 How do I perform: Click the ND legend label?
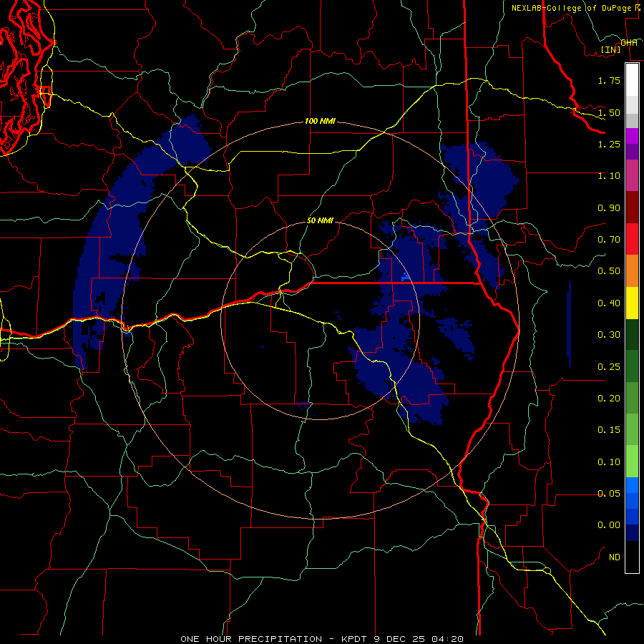coord(615,557)
